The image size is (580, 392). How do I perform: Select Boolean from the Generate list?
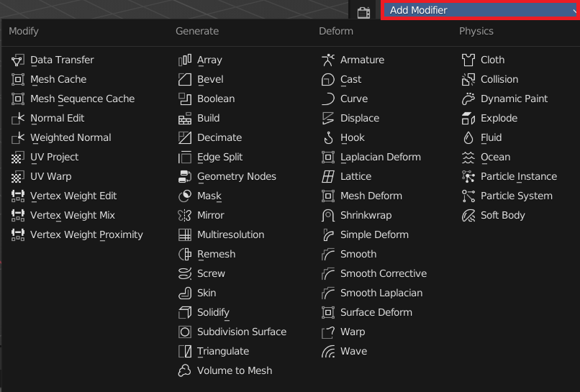(216, 99)
